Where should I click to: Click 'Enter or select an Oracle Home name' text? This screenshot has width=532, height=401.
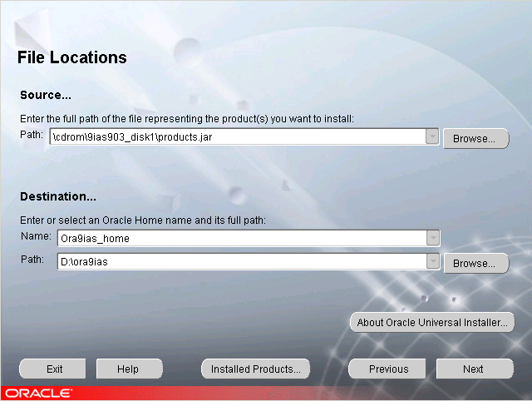[143, 220]
